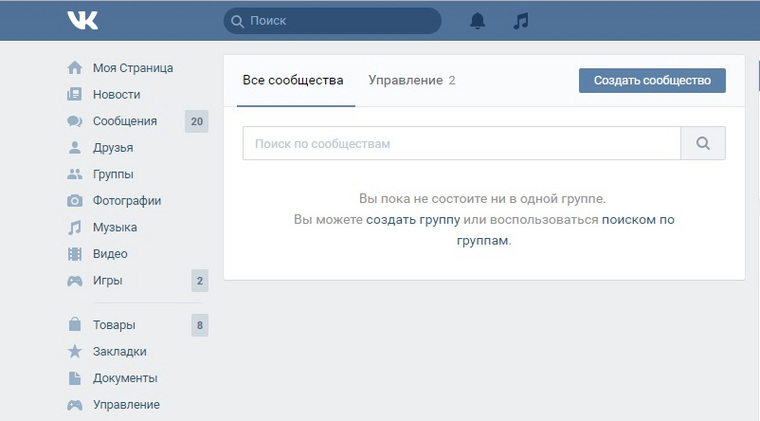
Task: Open Видео in sidebar
Action: pos(110,254)
